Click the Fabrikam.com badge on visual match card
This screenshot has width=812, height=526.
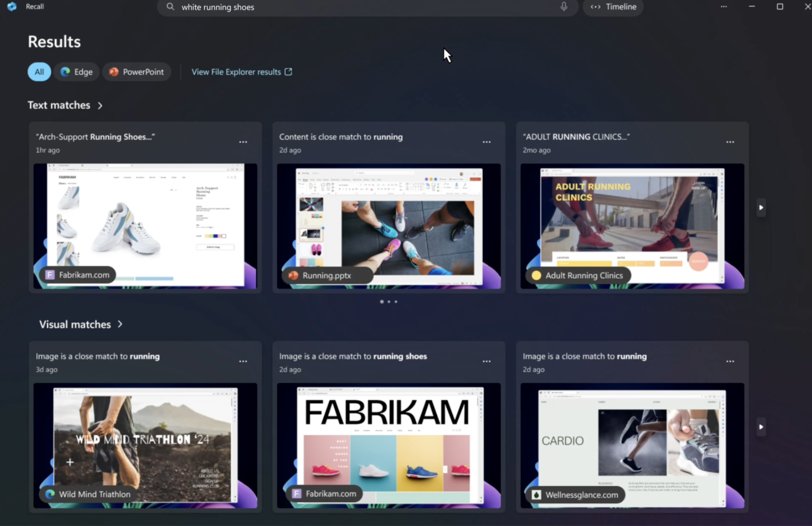click(x=324, y=494)
